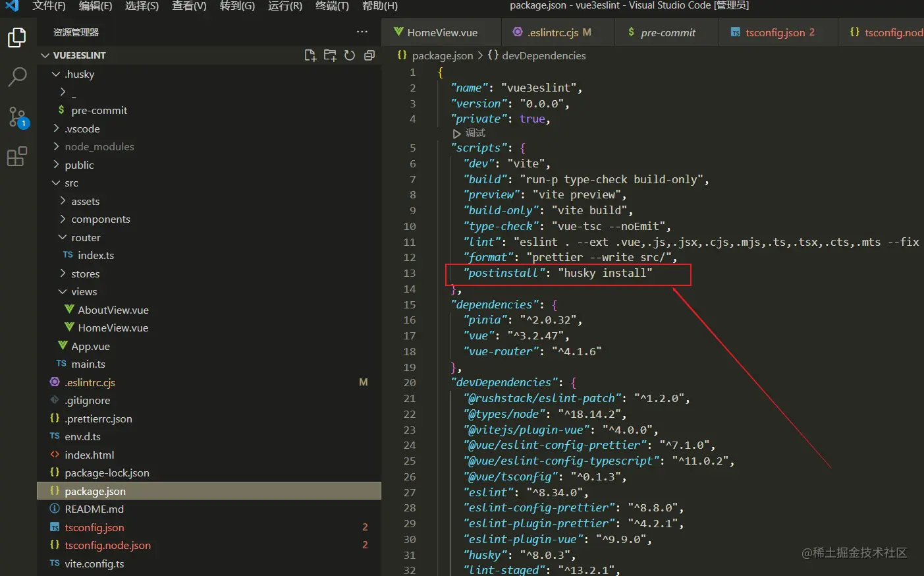Screen dimensions: 924x576
Task: Click the 资源管理器 panel title
Action: [76, 32]
